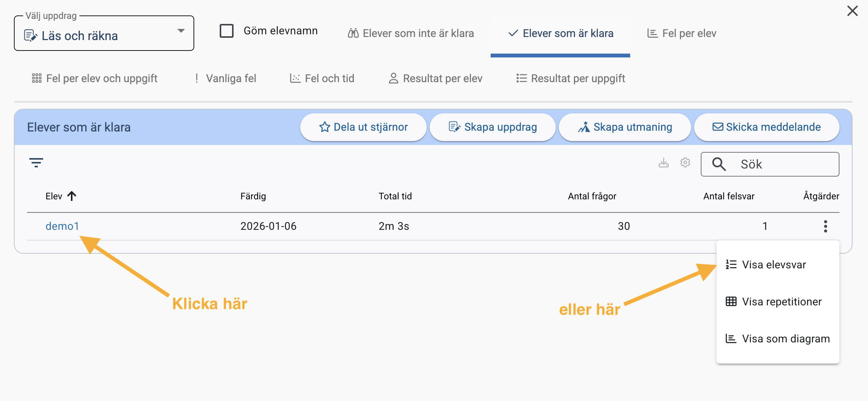868x401 pixels.
Task: Switch to Elever som inte är klara tab
Action: tap(411, 34)
